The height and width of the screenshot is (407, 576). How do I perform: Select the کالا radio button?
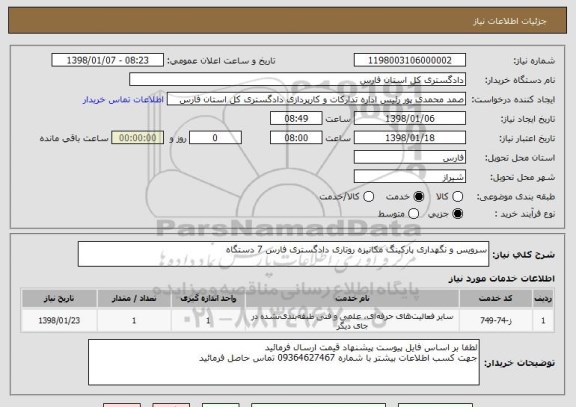click(x=457, y=197)
